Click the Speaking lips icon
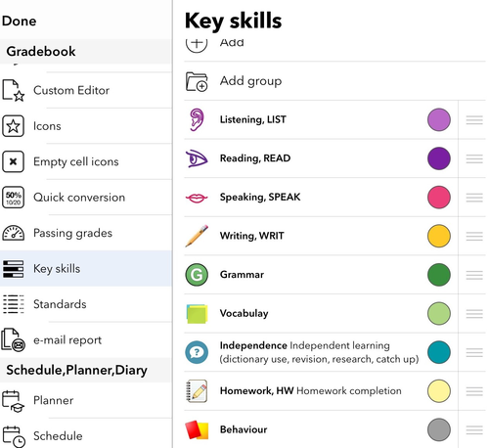 197,198
